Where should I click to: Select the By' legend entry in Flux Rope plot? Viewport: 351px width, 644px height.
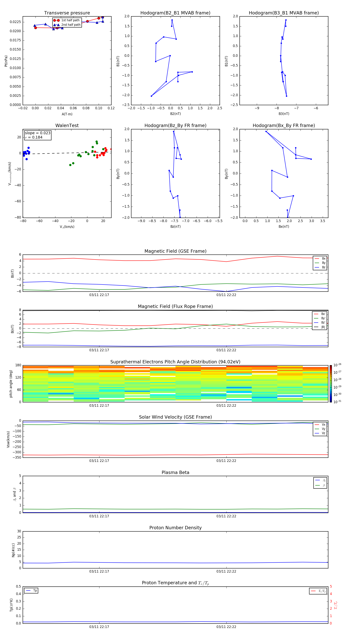(x=320, y=318)
